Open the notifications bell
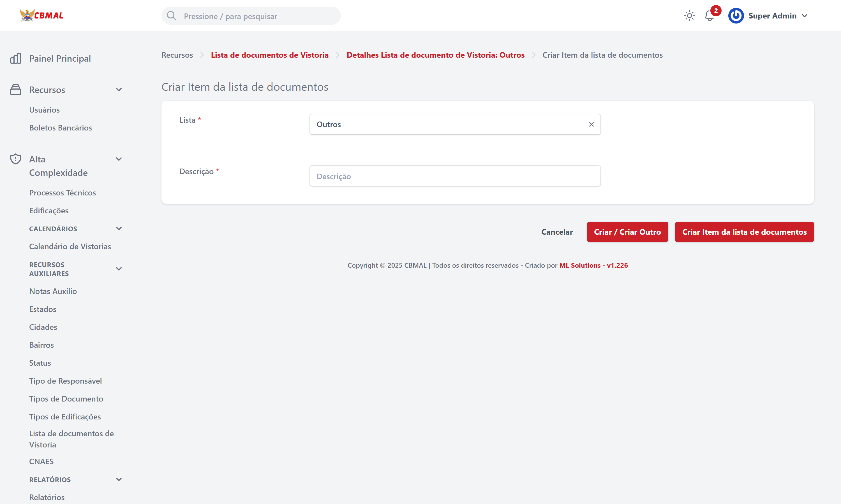The image size is (841, 504). click(x=709, y=16)
